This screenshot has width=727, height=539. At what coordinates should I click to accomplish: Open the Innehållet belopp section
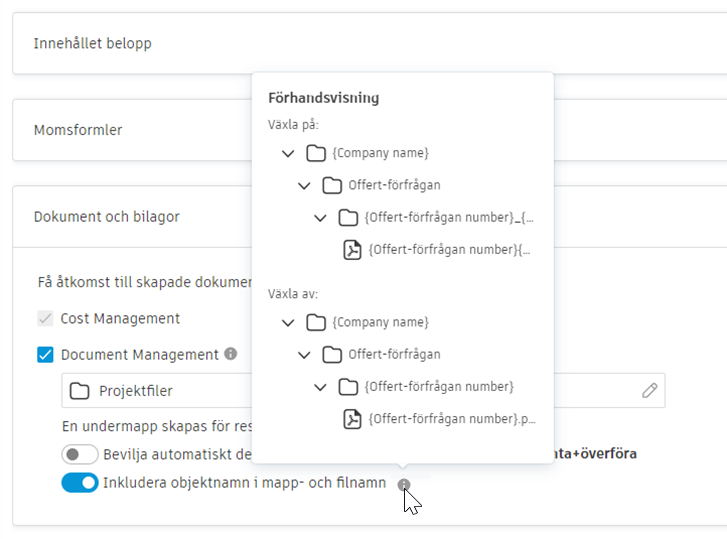(x=95, y=43)
